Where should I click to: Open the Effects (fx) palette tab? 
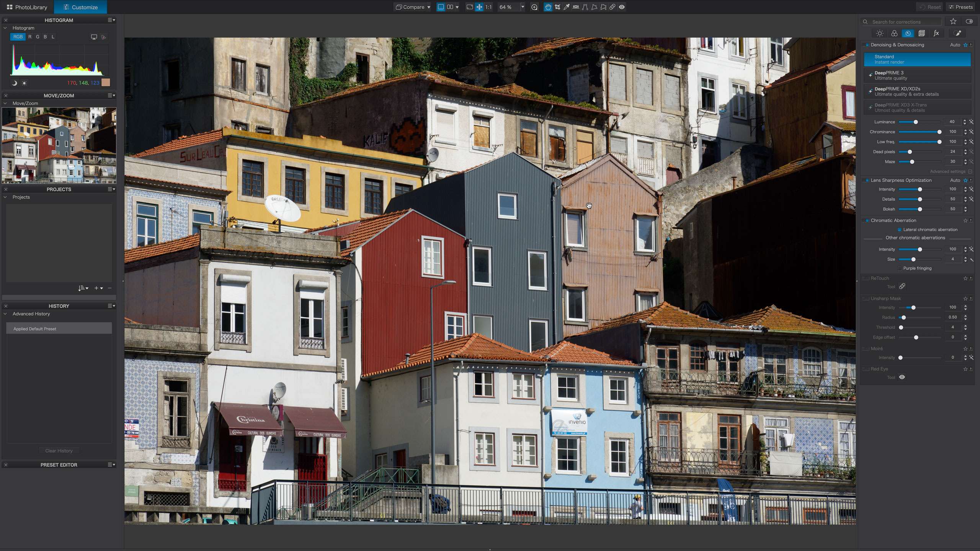pyautogui.click(x=936, y=33)
